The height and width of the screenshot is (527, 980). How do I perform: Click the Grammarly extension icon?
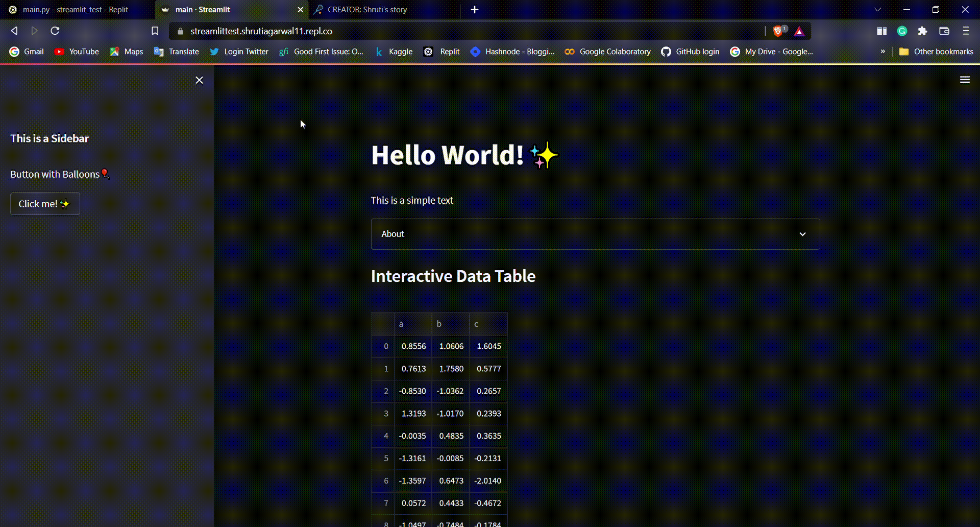(x=902, y=31)
